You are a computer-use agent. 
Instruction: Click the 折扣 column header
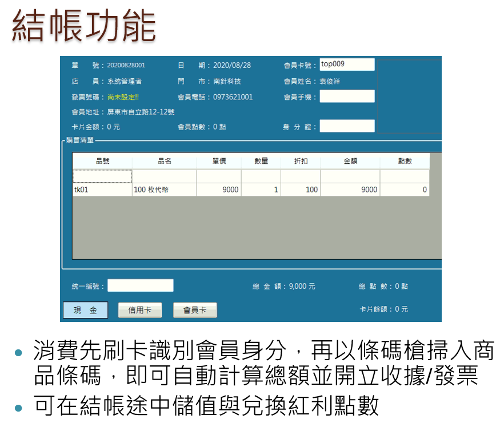[x=301, y=162]
